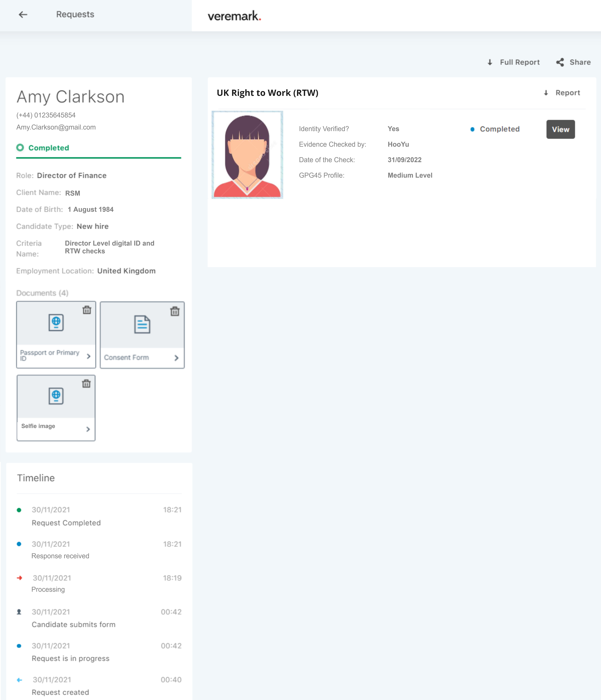Click the candidate photo thumbnail
The height and width of the screenshot is (700, 601).
(x=247, y=155)
